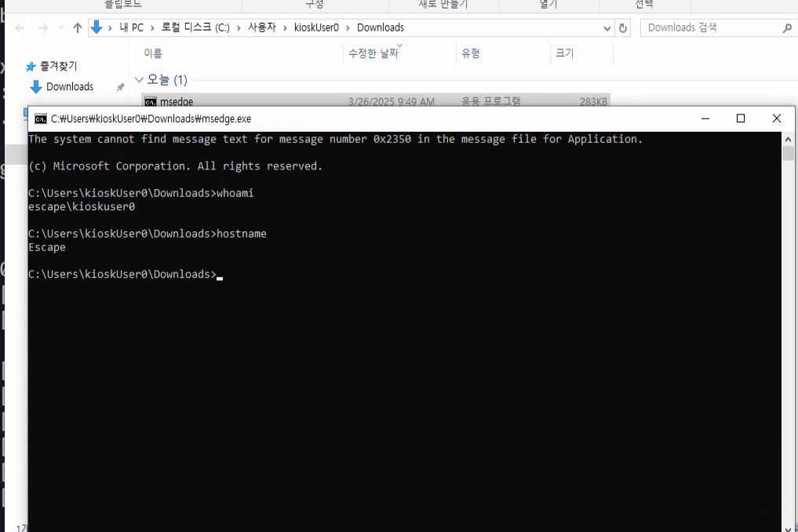Select '로컬 디스크 (C:)' breadcrumb
This screenshot has height=532, width=798.
195,27
